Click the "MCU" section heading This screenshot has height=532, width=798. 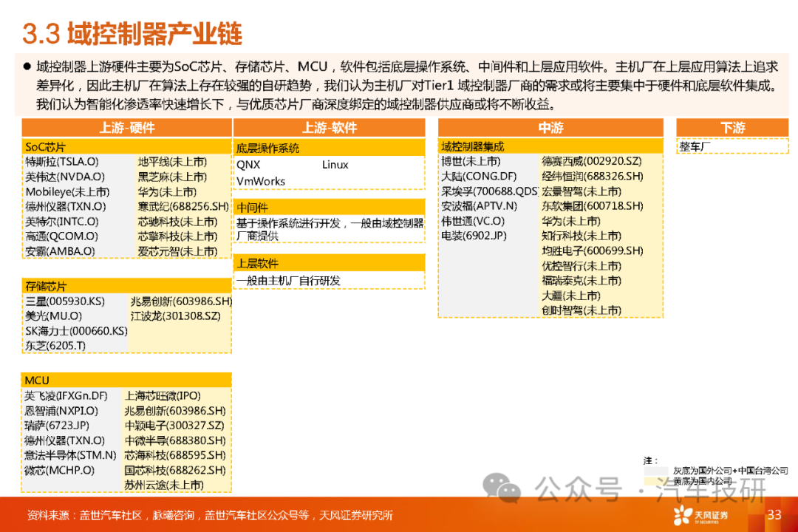click(126, 381)
